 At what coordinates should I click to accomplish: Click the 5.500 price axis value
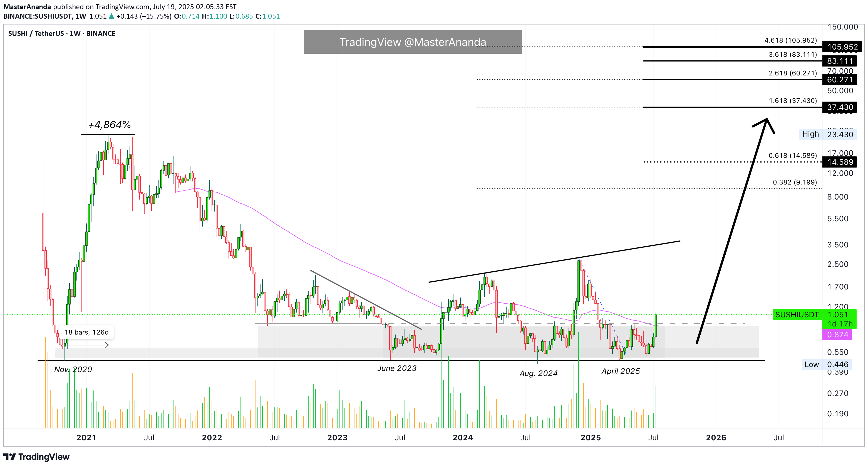coord(838,218)
